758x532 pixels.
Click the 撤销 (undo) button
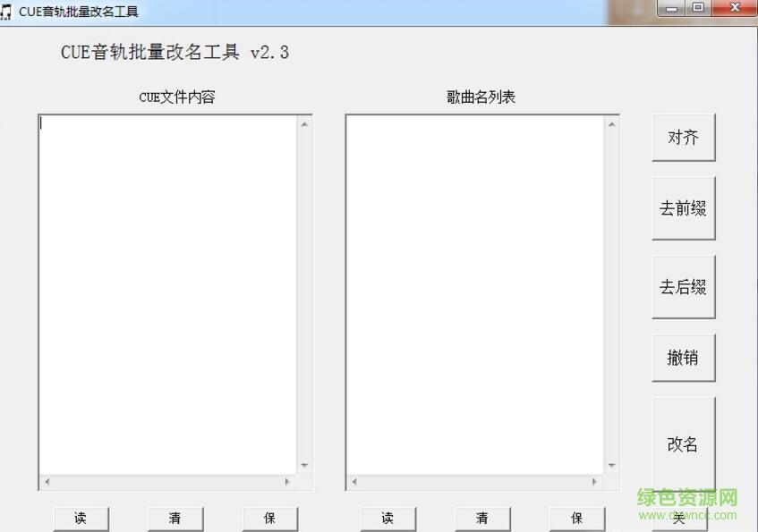(684, 356)
